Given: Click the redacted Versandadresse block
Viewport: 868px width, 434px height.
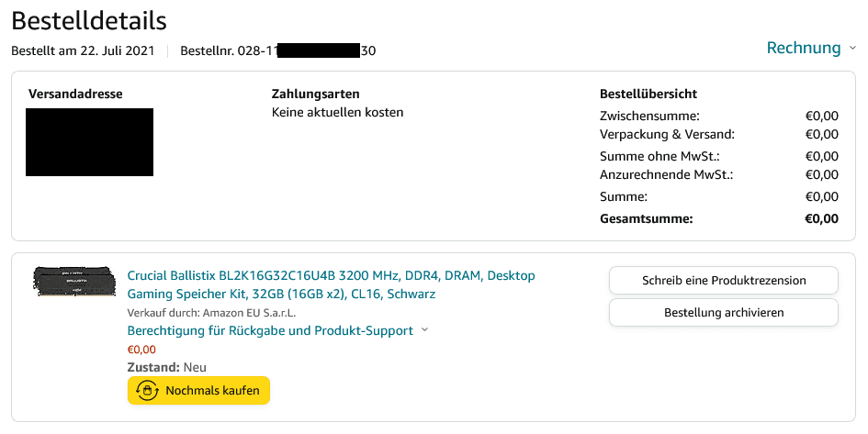Looking at the screenshot, I should [x=90, y=142].
